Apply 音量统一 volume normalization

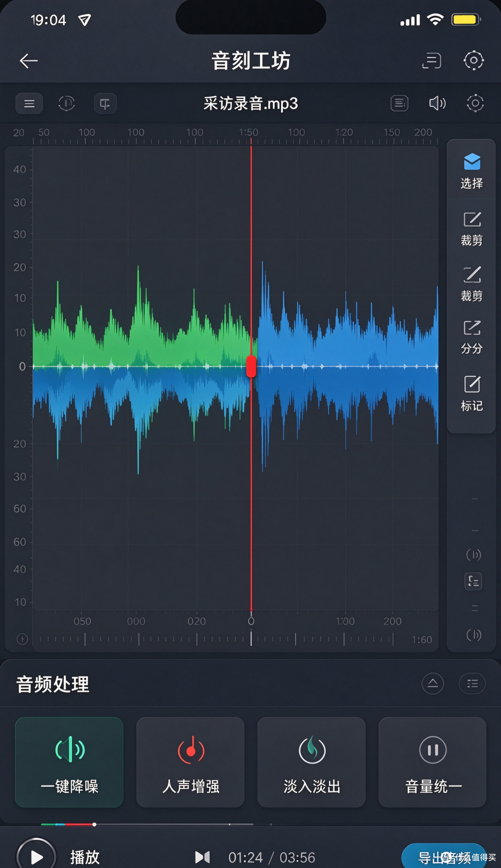coord(433,762)
